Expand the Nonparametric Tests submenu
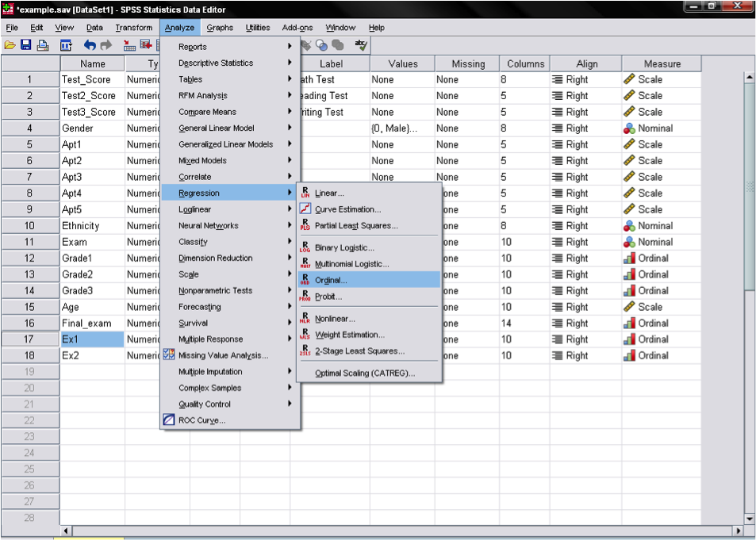The width and height of the screenshot is (756, 540). [215, 290]
